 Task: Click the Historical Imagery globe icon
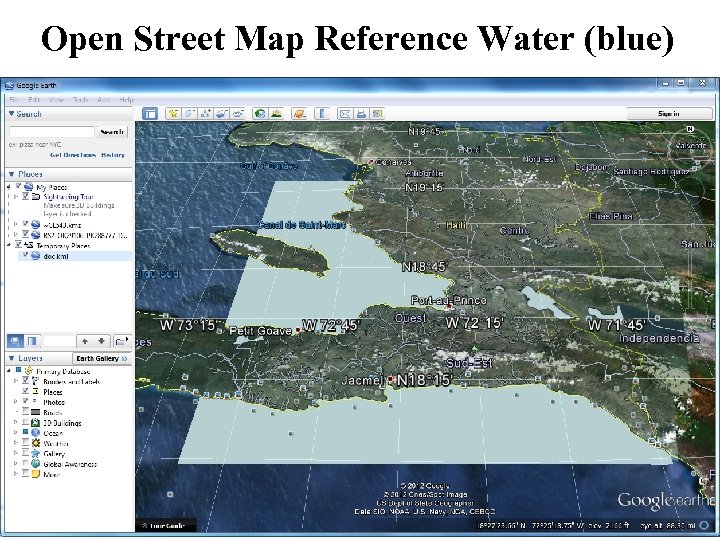pos(260,113)
